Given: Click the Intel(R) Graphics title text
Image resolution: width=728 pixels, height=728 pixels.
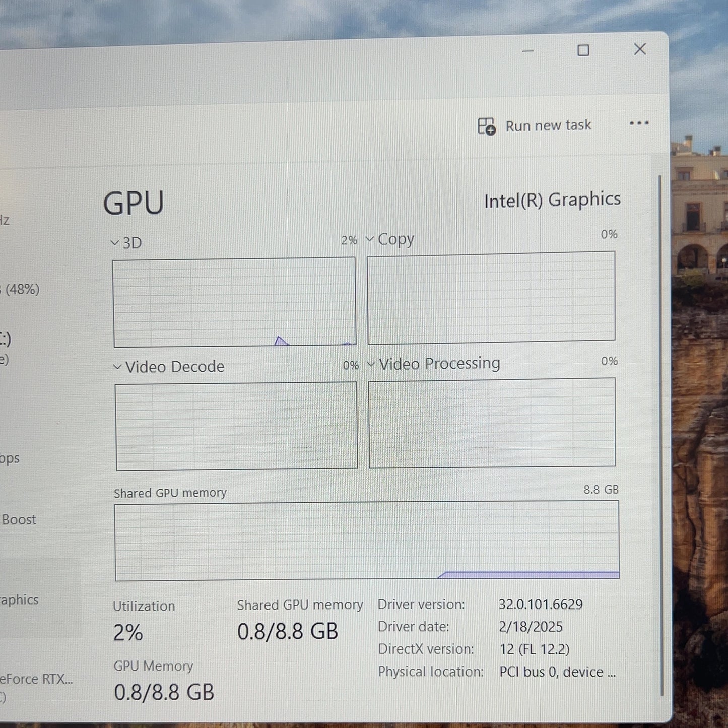Looking at the screenshot, I should point(552,200).
